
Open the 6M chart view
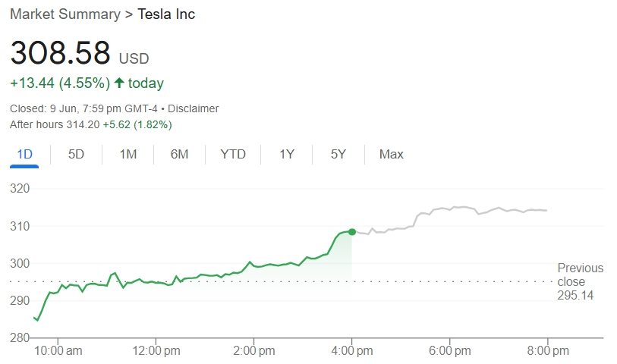click(x=179, y=154)
